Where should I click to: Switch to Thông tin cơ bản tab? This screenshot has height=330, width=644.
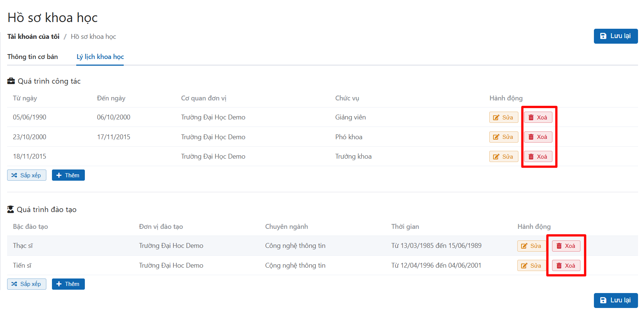33,57
